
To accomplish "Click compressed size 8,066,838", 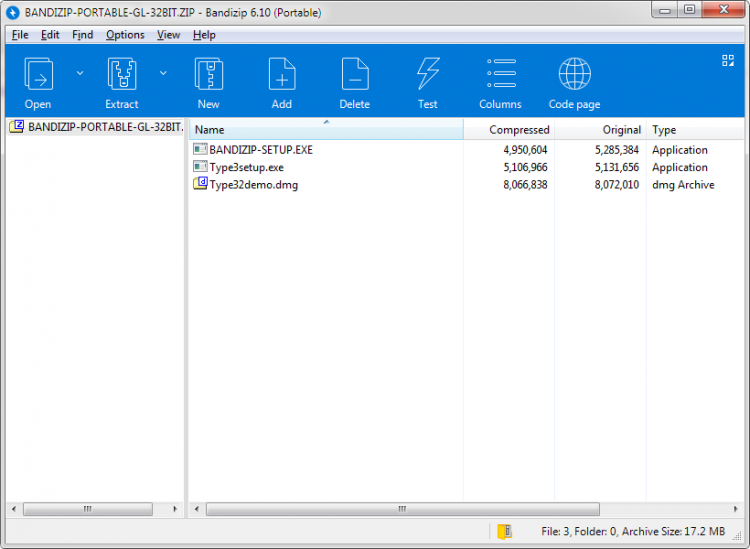I will 525,185.
